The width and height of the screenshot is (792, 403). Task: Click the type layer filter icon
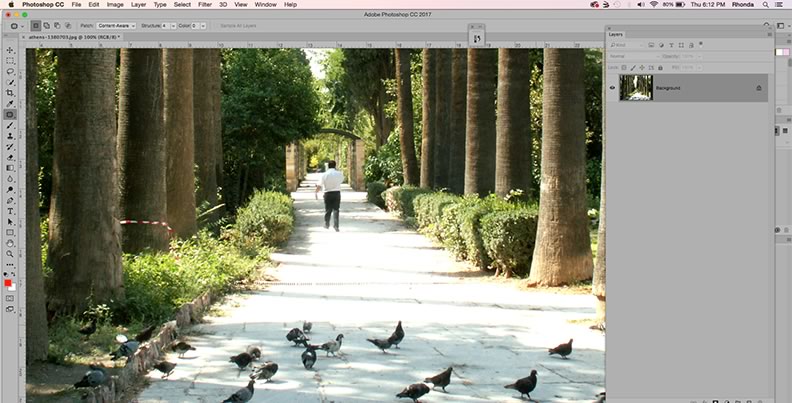(670, 45)
